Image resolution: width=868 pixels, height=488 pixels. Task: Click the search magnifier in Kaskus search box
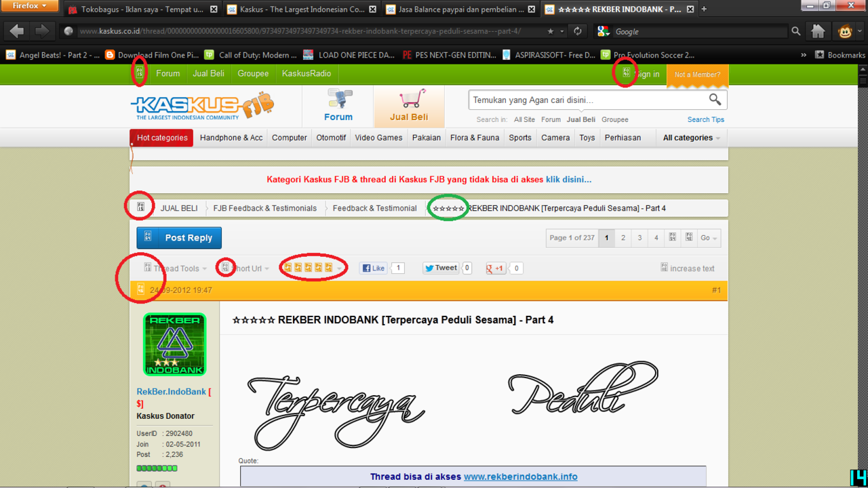(x=715, y=100)
